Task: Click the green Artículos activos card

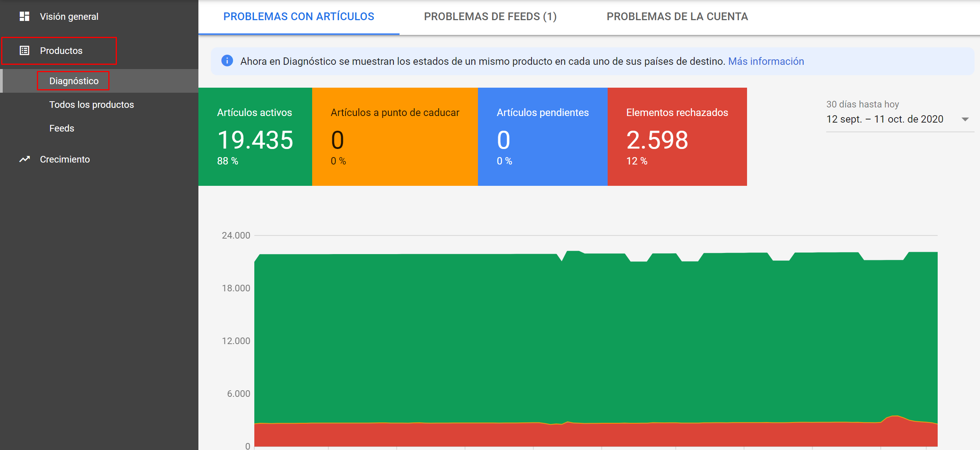Action: click(255, 137)
